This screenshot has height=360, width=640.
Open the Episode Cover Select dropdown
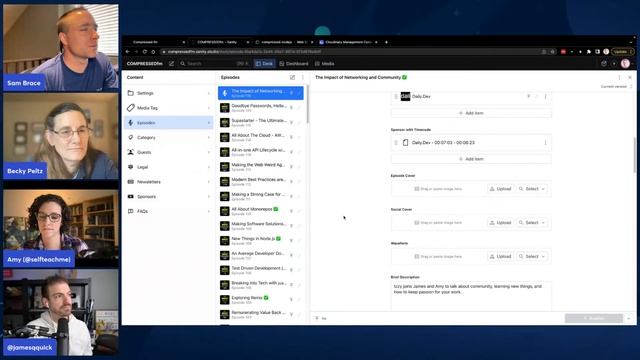tap(532, 189)
